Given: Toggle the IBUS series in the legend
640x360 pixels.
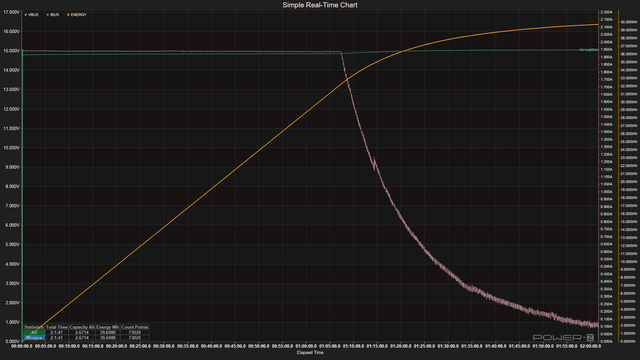Looking at the screenshot, I should coord(53,15).
